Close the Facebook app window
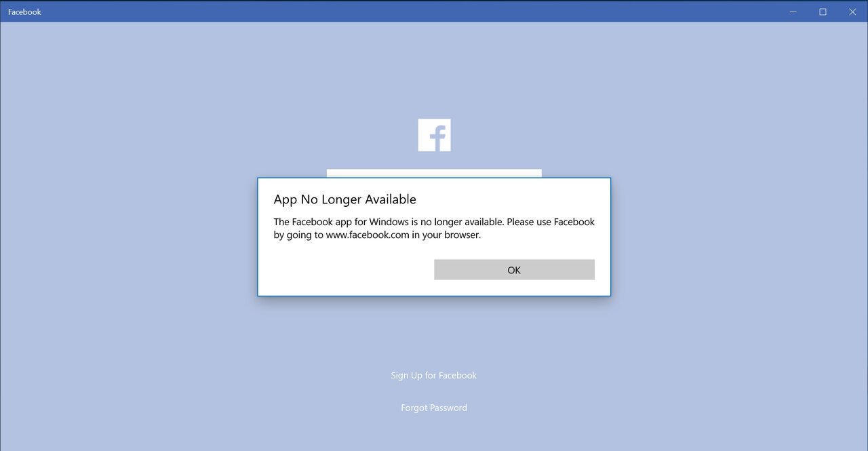 852,12
